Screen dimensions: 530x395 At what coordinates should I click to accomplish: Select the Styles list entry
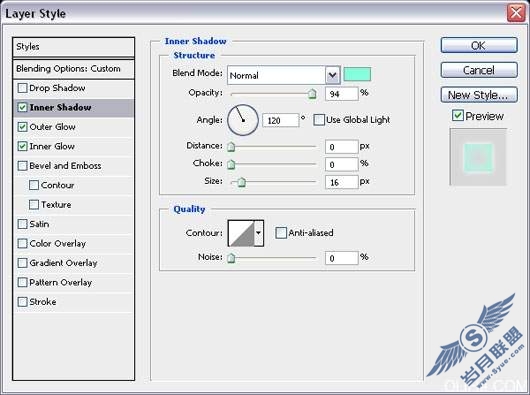click(74, 47)
